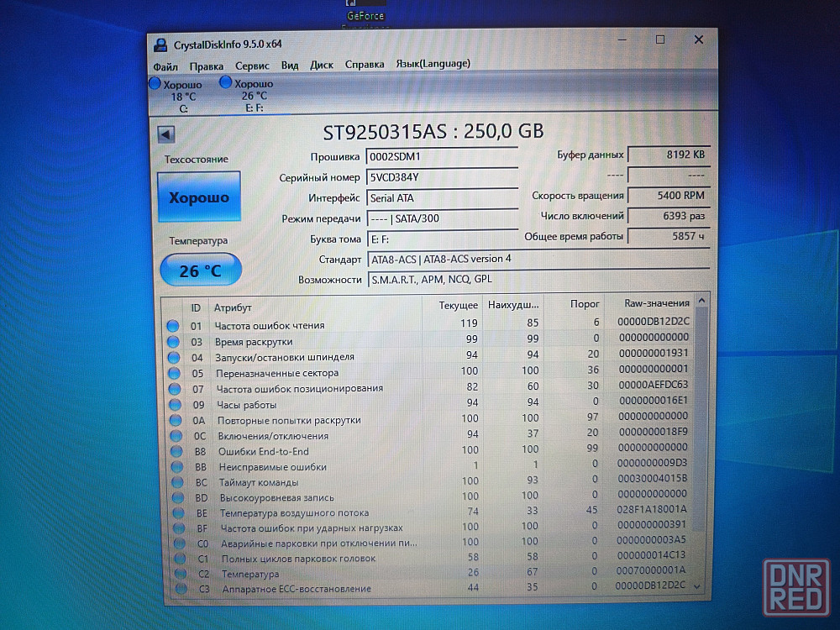Click the power-on count 6393 раз

point(669,216)
